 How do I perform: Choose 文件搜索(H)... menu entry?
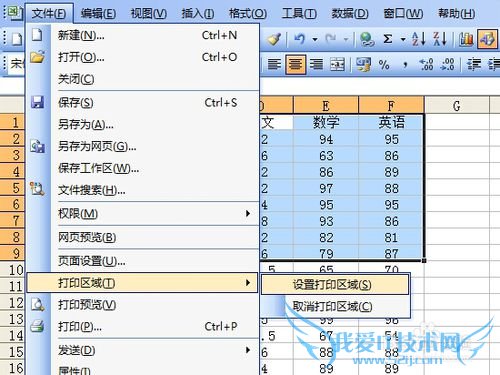143,190
